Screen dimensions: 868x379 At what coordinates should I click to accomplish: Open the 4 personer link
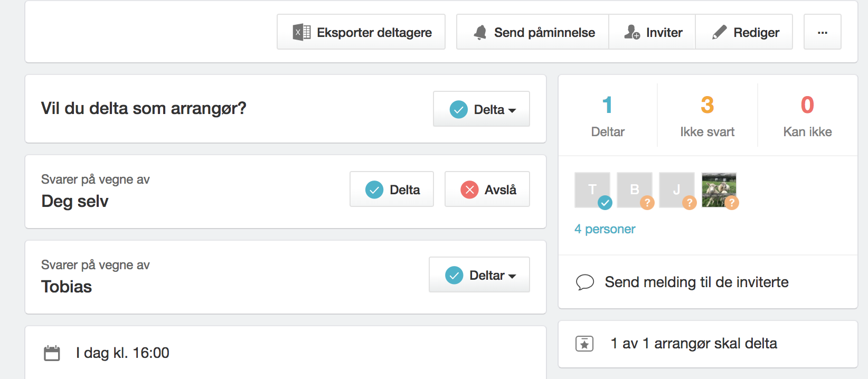605,229
